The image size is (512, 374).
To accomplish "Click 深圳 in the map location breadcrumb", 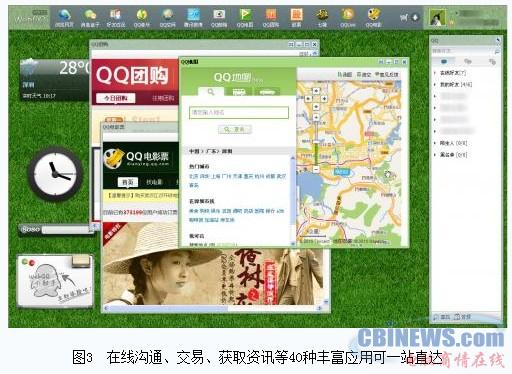I will [227, 151].
